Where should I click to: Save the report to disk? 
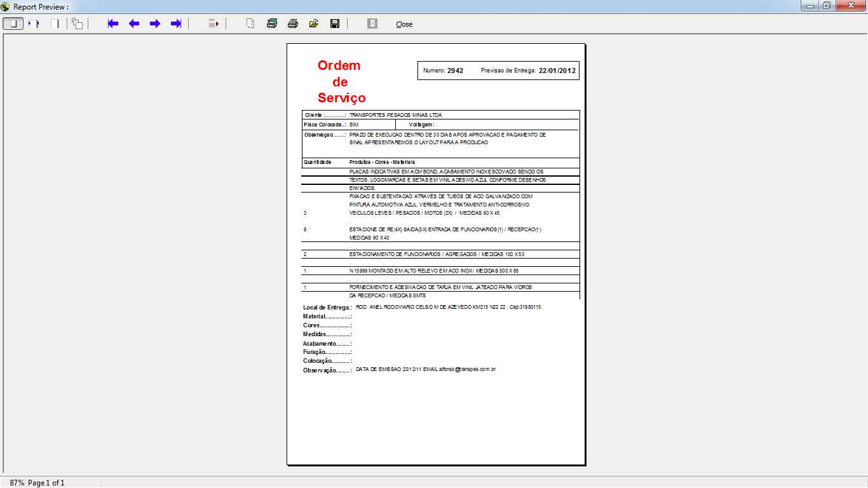pyautogui.click(x=335, y=24)
